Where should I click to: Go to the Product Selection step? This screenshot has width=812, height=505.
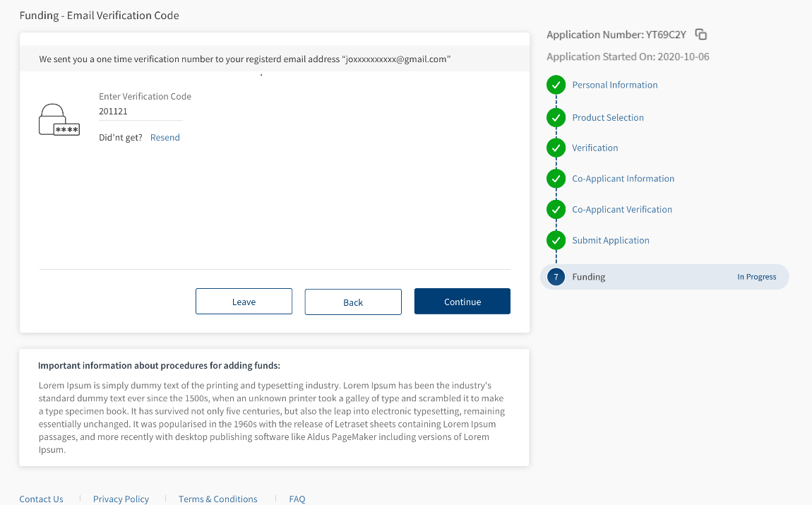click(x=607, y=118)
